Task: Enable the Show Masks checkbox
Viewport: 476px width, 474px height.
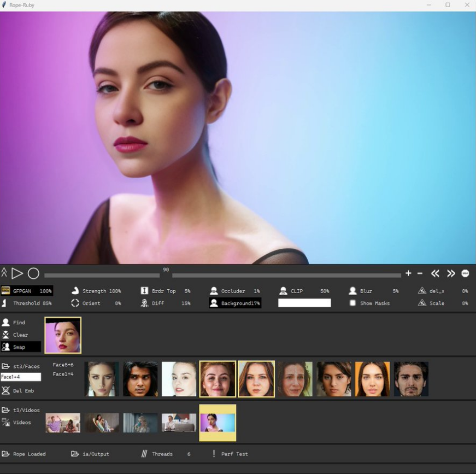Action: click(353, 303)
